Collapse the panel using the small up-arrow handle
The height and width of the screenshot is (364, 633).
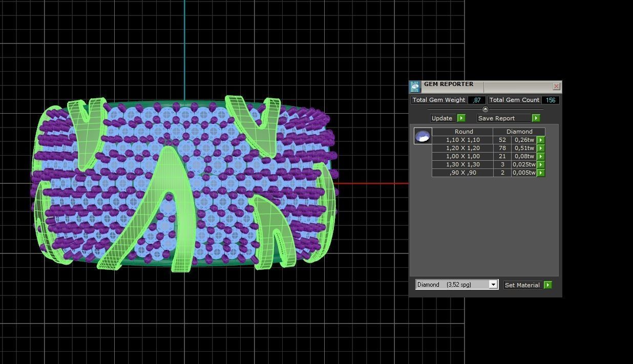(486, 109)
